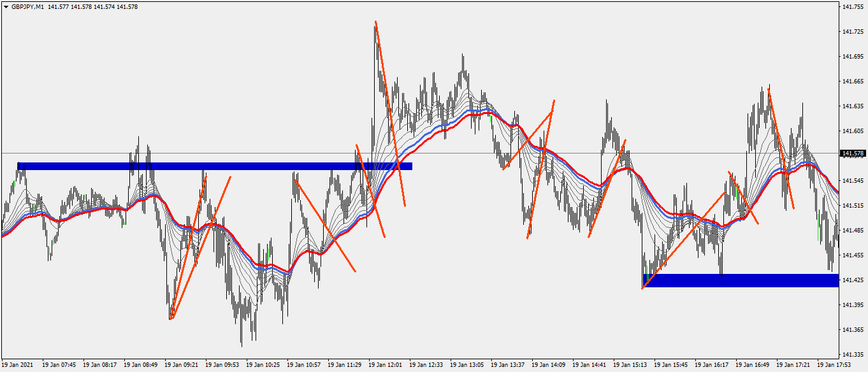The height and width of the screenshot is (372, 868).
Task: Click price scale label 141.335
Action: [853, 354]
